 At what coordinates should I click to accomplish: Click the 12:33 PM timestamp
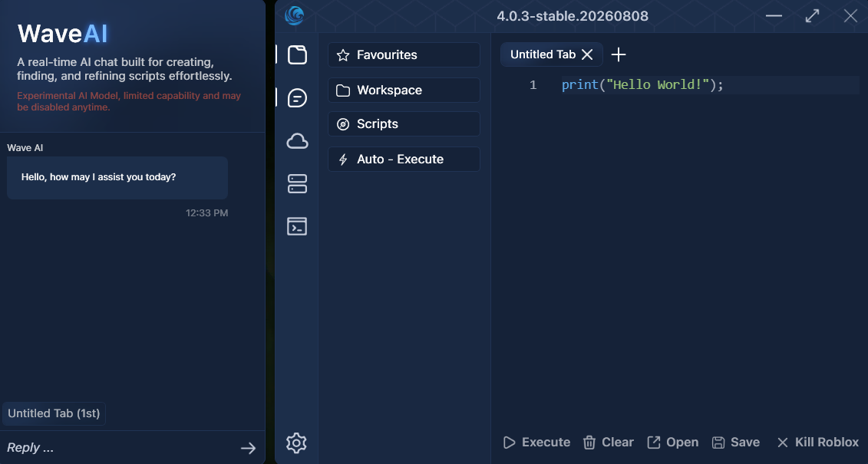207,213
